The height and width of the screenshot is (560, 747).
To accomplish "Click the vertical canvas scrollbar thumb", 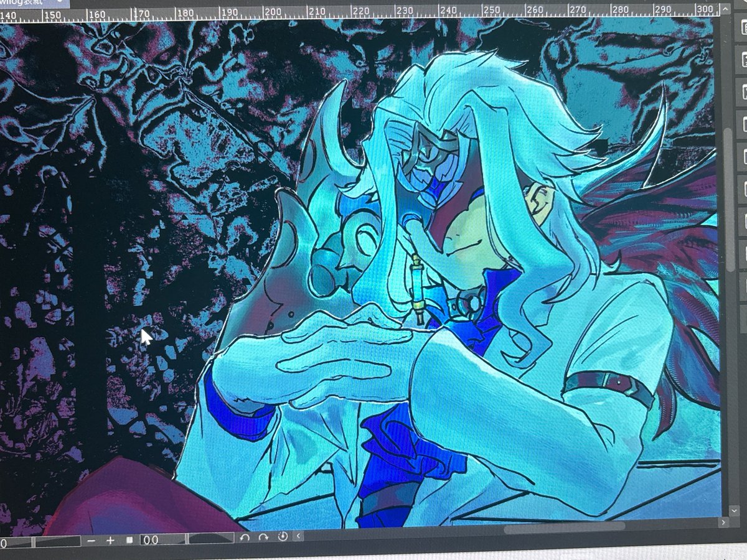I will tap(729, 199).
